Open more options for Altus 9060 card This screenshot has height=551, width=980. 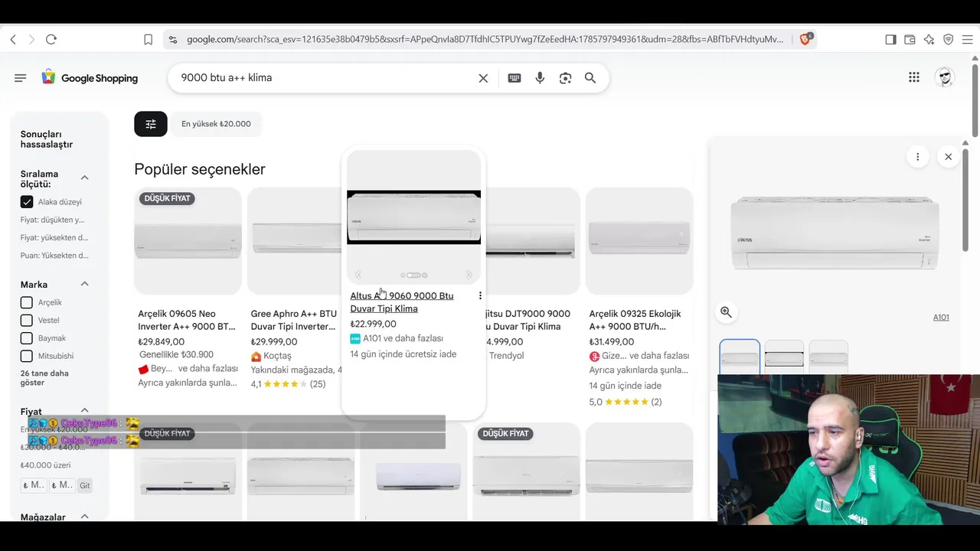click(480, 295)
